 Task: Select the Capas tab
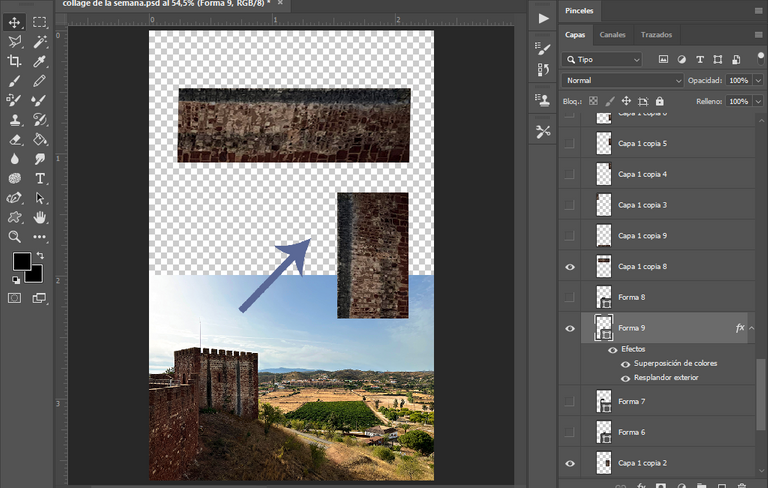(575, 35)
